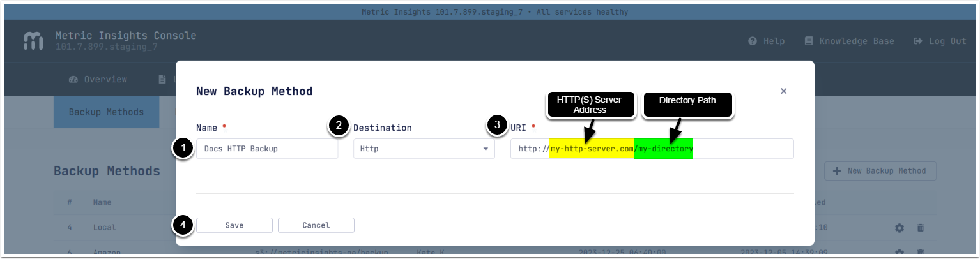The width and height of the screenshot is (980, 259).
Task: Select the Local row name
Action: (x=104, y=228)
